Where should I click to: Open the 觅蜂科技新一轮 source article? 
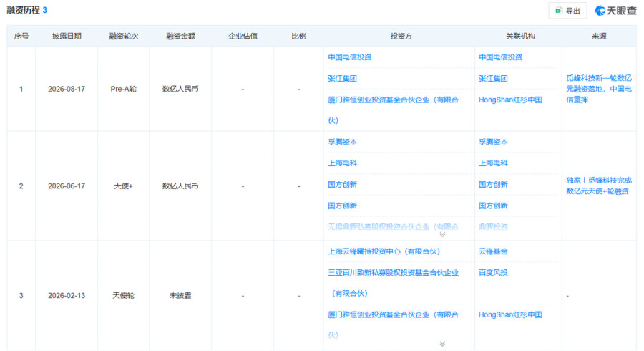(x=599, y=89)
